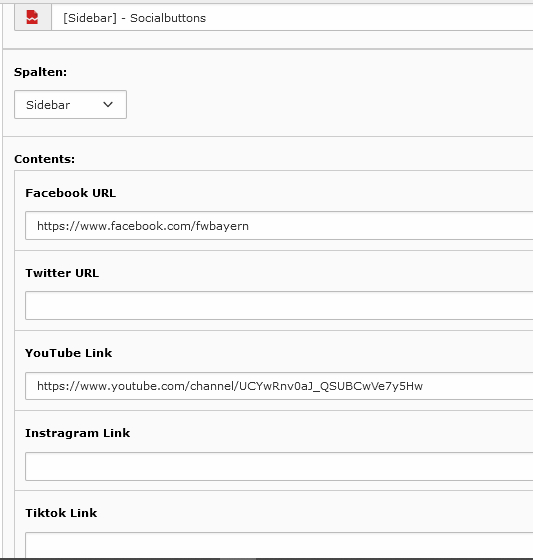Click the 'Facebook URL' label
This screenshot has height=560, width=533.
click(71, 193)
